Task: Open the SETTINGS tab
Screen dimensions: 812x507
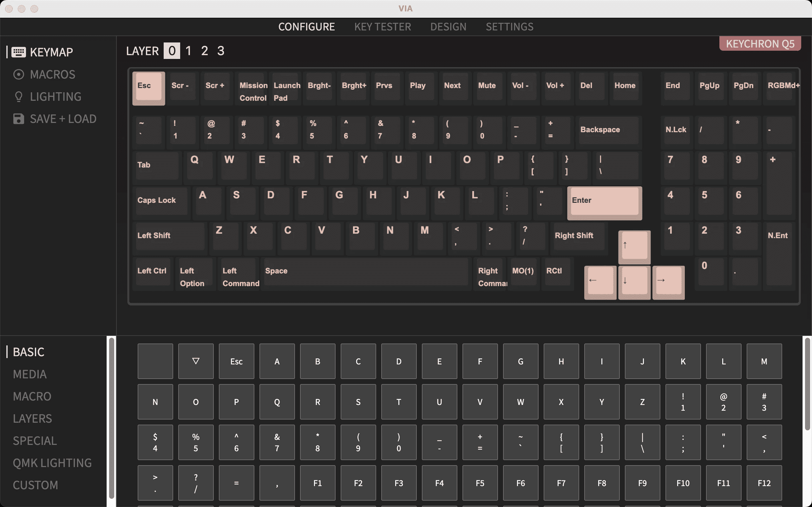Action: coord(509,27)
